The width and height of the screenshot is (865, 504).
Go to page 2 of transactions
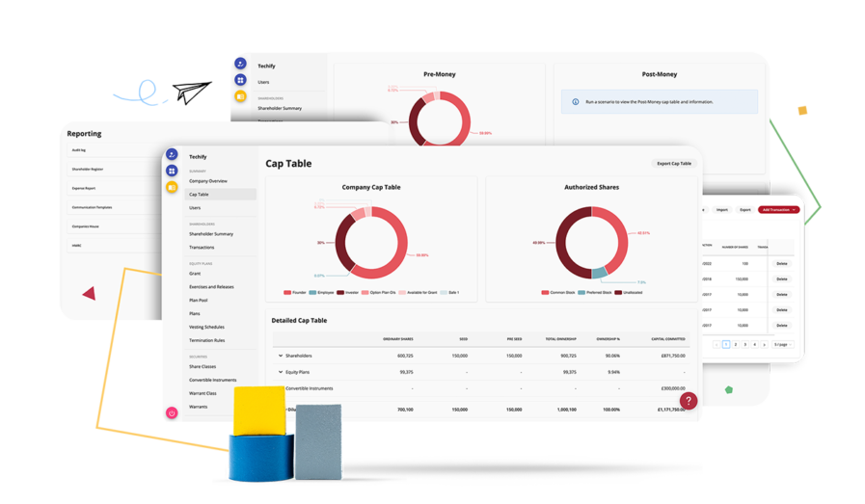pos(736,345)
